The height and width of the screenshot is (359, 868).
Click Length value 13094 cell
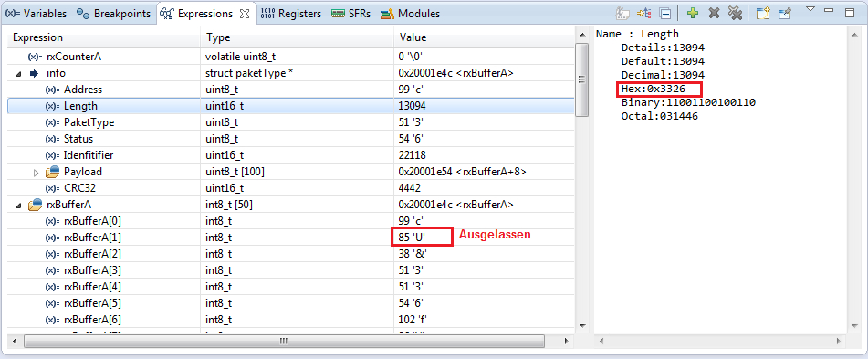[x=485, y=106]
